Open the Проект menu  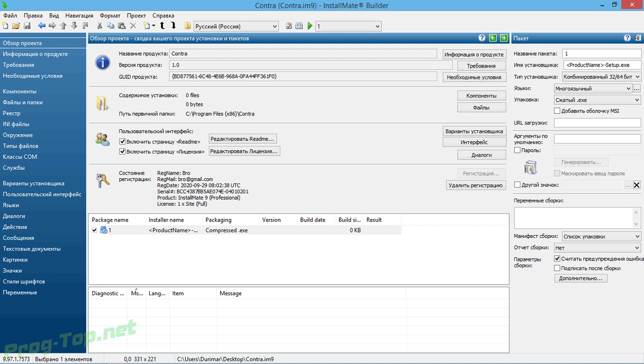click(x=136, y=16)
